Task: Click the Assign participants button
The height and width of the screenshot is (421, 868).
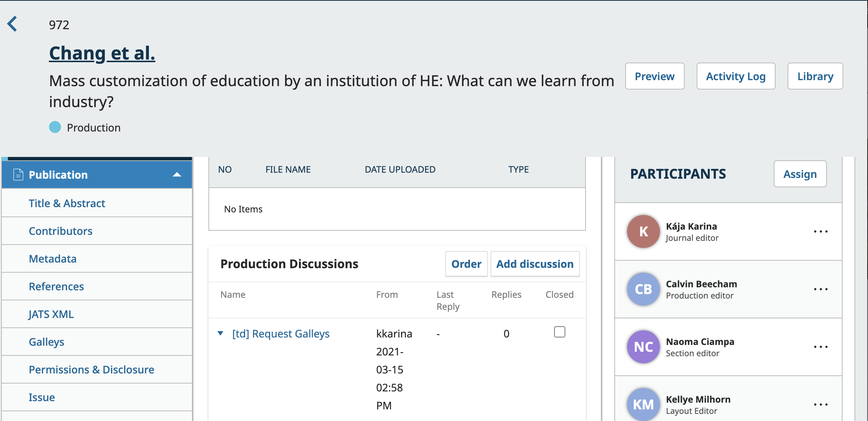Action: click(x=800, y=174)
